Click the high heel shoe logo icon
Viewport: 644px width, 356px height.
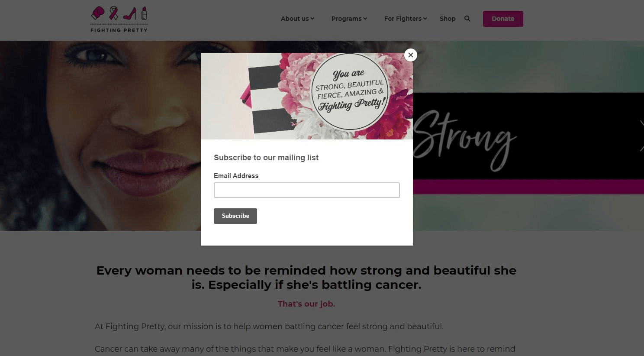coord(130,13)
